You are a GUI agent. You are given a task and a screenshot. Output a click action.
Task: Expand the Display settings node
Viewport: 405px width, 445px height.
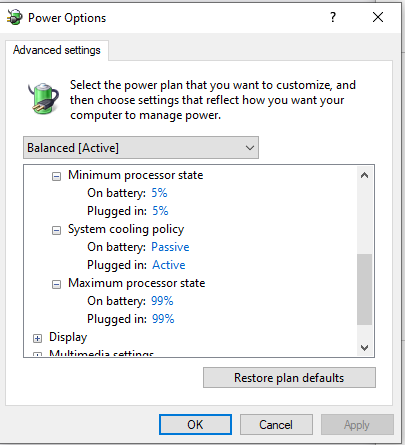[x=37, y=338]
